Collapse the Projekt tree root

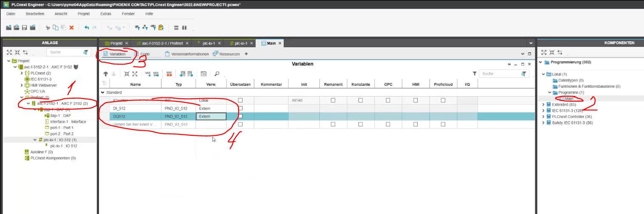(x=9, y=61)
